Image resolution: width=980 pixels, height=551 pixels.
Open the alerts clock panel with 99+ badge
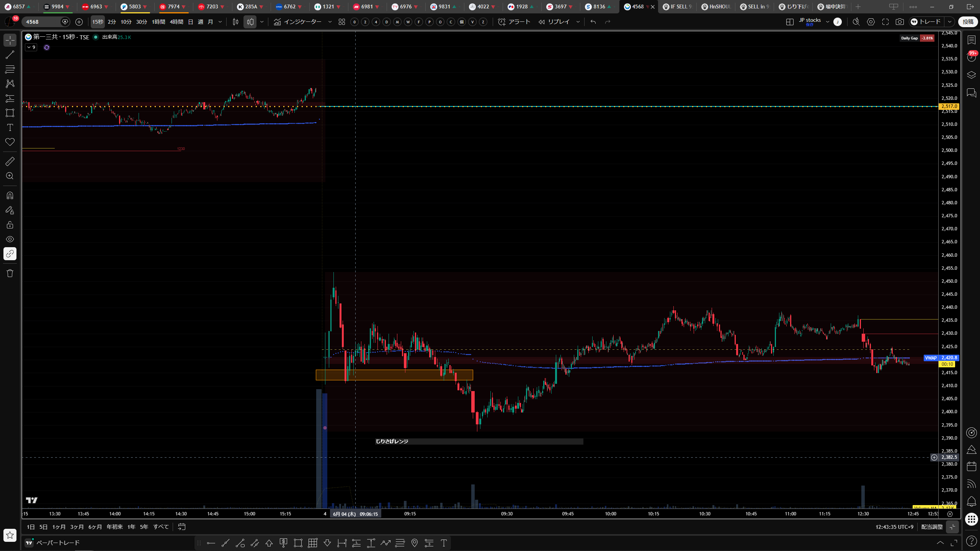point(971,57)
